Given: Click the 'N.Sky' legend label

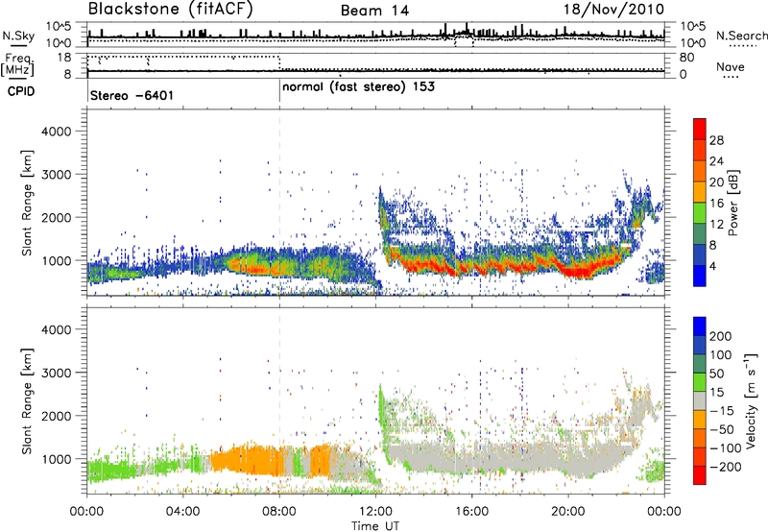Looking at the screenshot, I should point(18,36).
